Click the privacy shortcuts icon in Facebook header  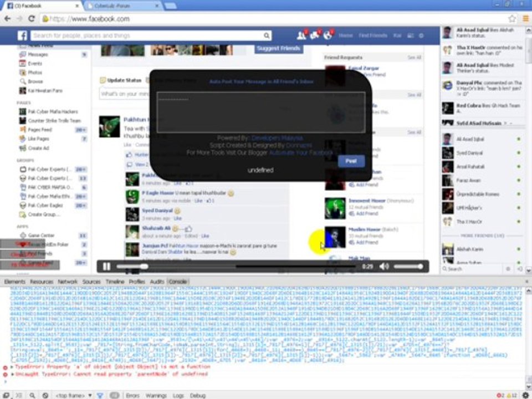(x=411, y=35)
